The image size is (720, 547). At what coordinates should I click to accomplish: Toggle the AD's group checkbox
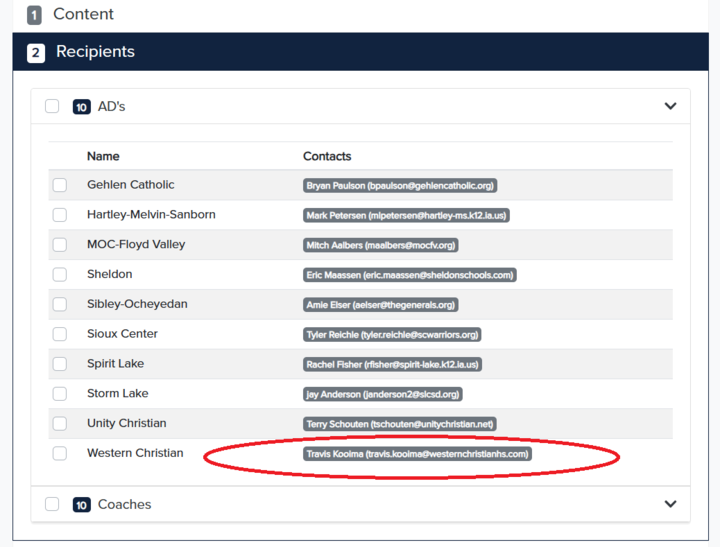click(x=52, y=106)
